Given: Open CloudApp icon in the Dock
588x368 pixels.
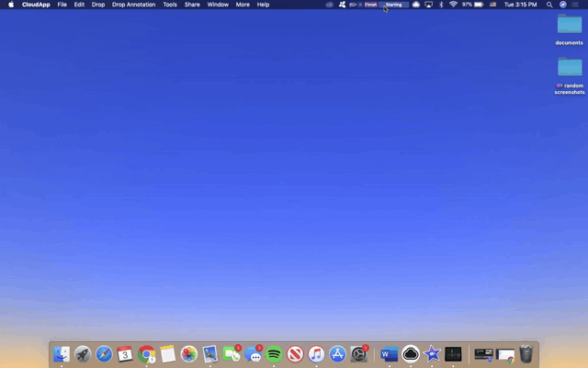Looking at the screenshot, I should [411, 354].
